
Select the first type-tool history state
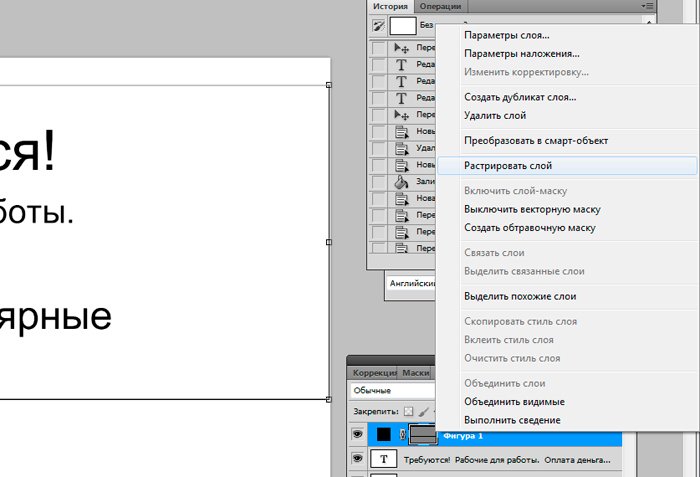401,64
